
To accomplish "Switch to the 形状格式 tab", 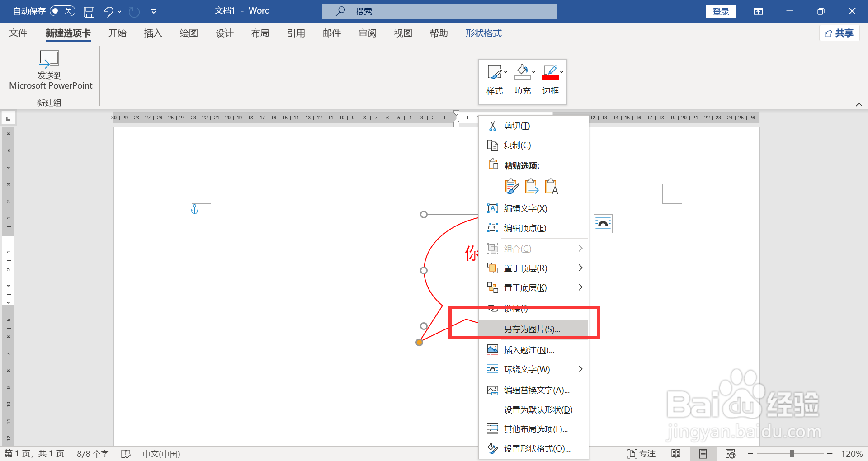I will [x=483, y=33].
